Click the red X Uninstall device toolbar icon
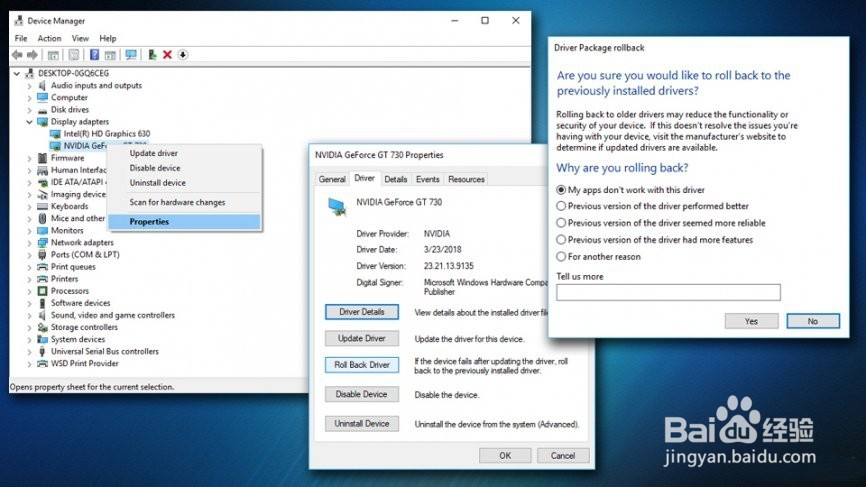Screen dimensions: 866x487 pos(167,55)
